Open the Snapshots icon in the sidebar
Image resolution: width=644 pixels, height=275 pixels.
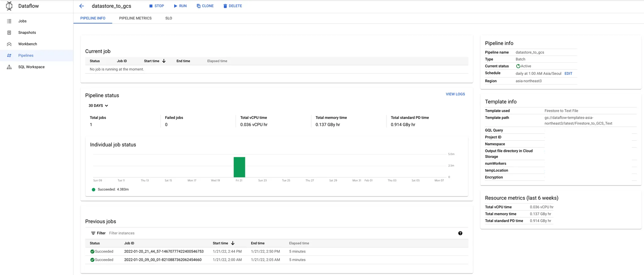pos(9,33)
